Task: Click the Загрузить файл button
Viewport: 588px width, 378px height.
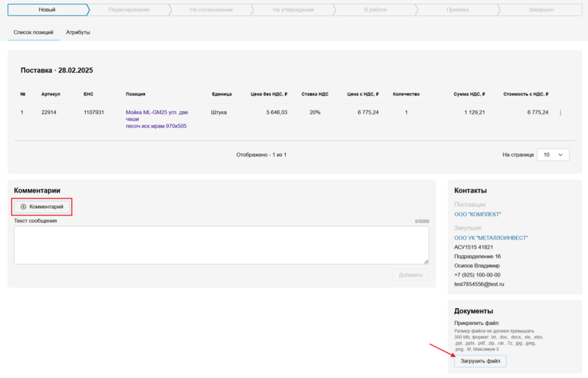Action: [480, 361]
